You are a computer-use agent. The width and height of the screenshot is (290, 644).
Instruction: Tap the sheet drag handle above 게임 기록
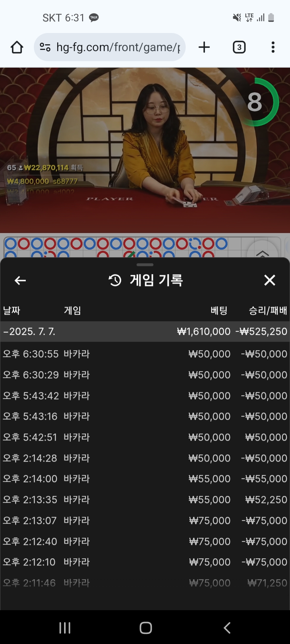[145, 265]
